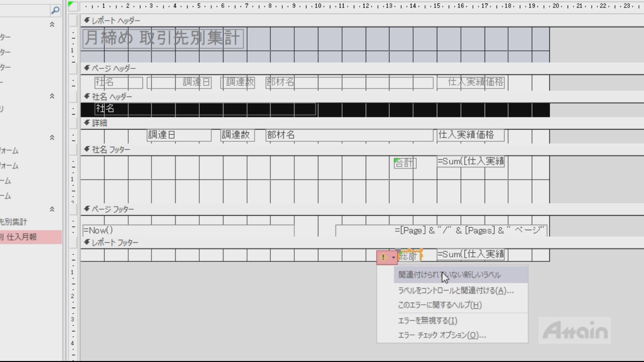Choose ラベルをコントロールと関連付ける(A) menu item

455,290
